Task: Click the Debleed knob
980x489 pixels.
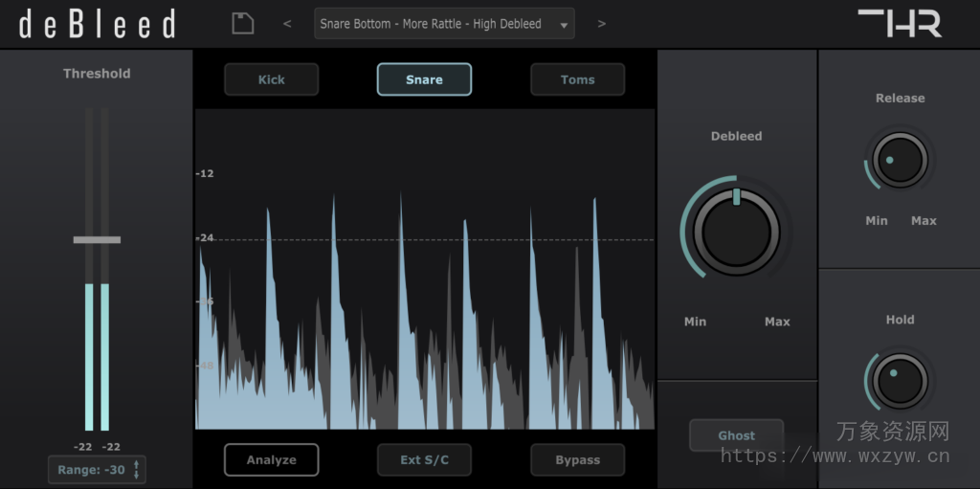Action: (x=736, y=231)
